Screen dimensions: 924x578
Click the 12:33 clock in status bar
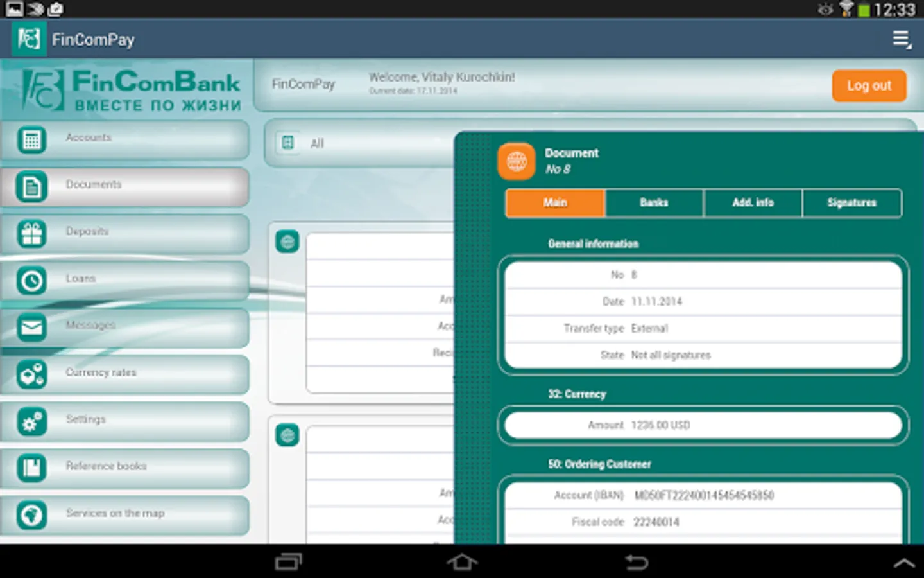pyautogui.click(x=894, y=9)
